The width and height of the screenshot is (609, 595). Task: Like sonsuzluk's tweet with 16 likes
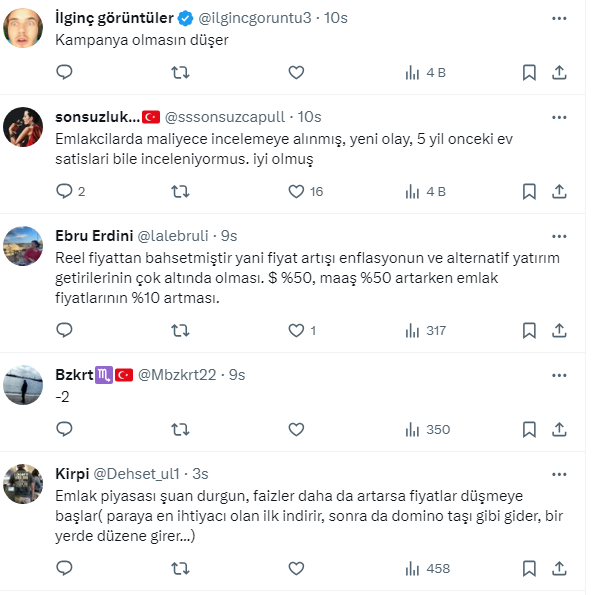tap(296, 191)
